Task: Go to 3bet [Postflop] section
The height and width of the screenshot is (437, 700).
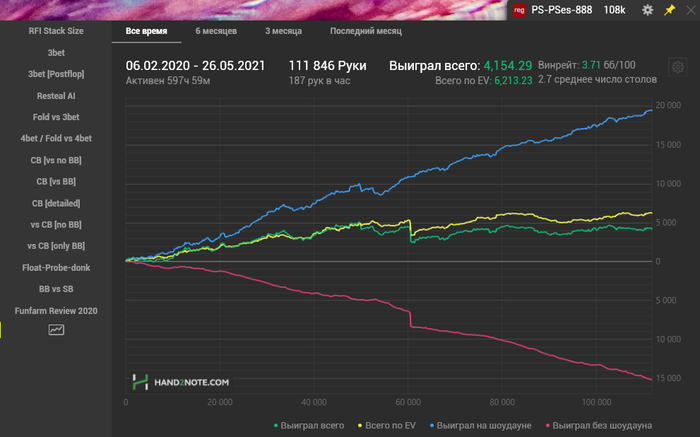Action: pos(56,74)
